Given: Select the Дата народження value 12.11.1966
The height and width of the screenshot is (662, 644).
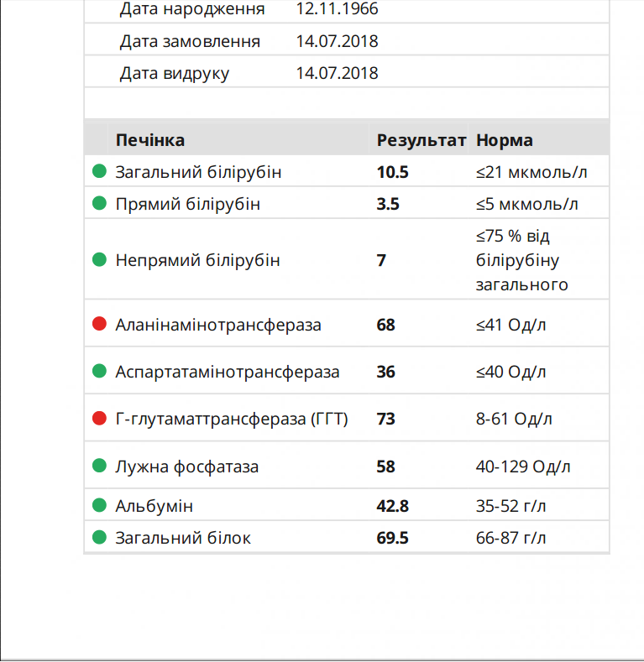Looking at the screenshot, I should coord(337,10).
